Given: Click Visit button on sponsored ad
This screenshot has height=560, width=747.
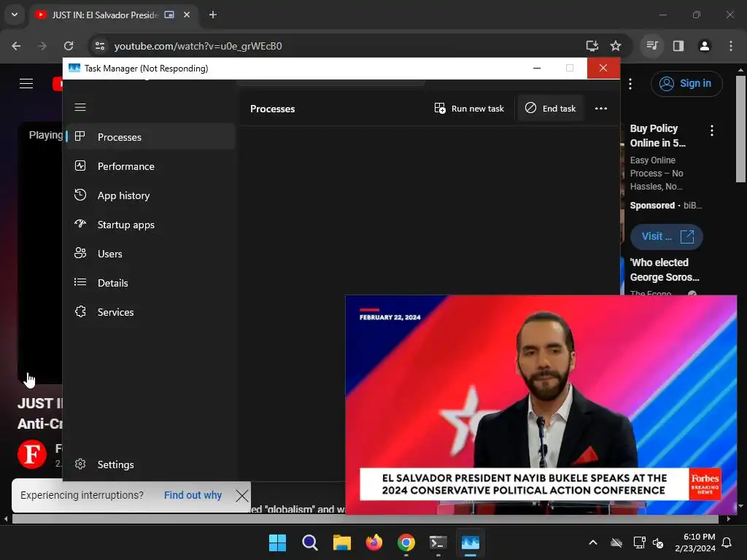Looking at the screenshot, I should pos(667,237).
